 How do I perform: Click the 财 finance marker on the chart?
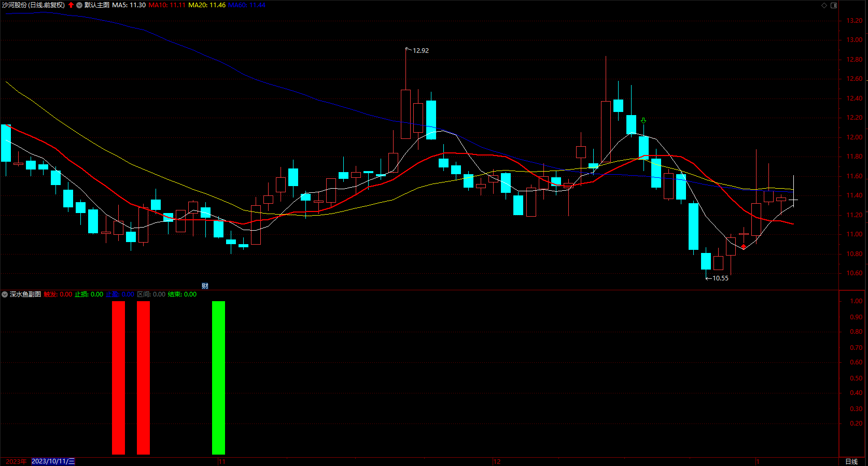205,286
